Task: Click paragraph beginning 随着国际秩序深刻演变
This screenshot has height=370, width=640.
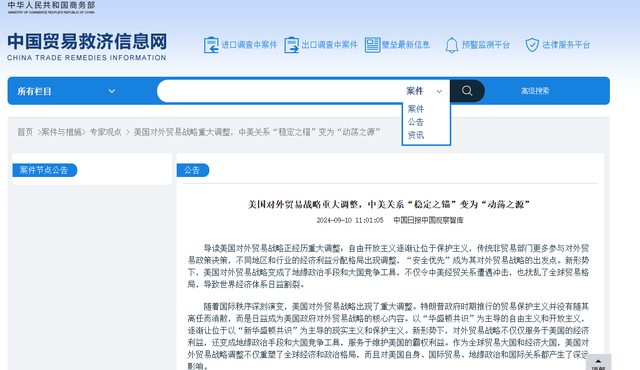Action: click(388, 336)
